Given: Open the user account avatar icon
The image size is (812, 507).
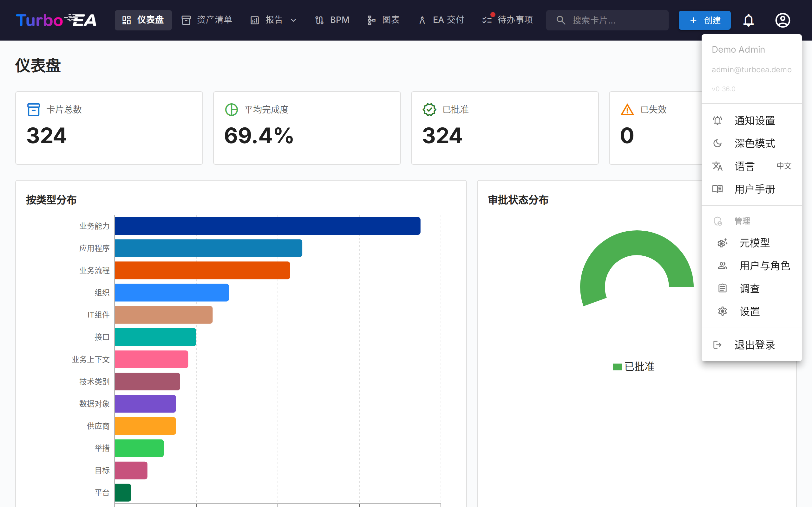Looking at the screenshot, I should 783,21.
